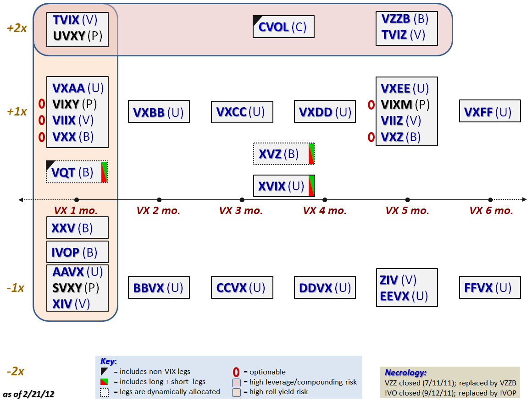Select the high leverage/compounding risk swatch
The width and height of the screenshot is (532, 401).
[237, 383]
